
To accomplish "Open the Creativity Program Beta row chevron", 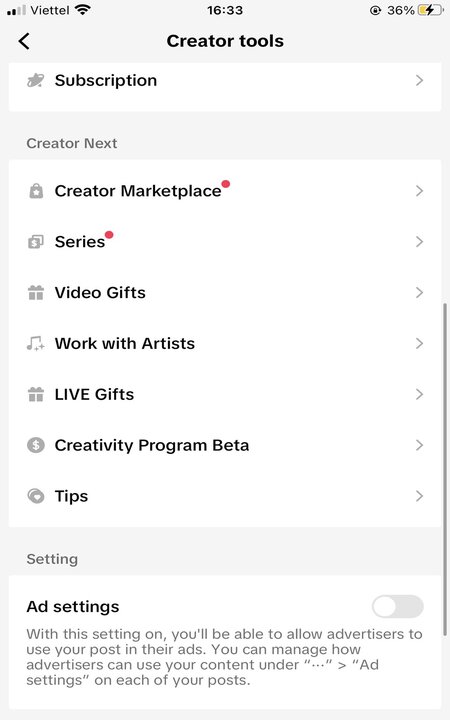I will 419,445.
